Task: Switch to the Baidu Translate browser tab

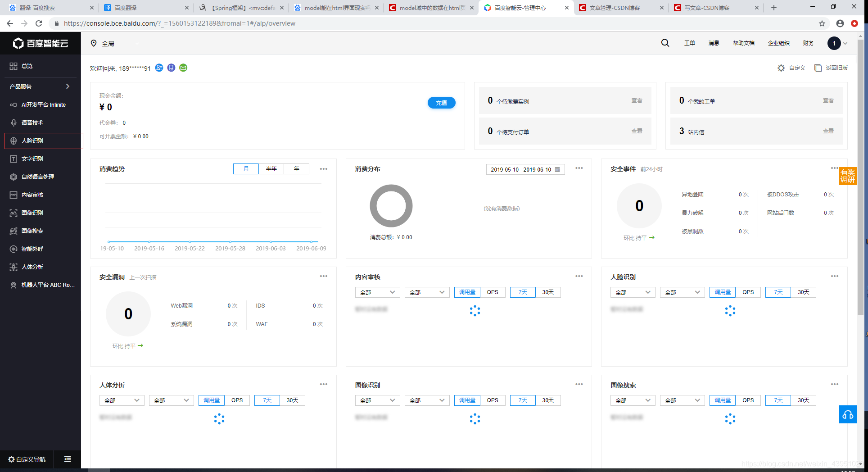Action: (146, 8)
